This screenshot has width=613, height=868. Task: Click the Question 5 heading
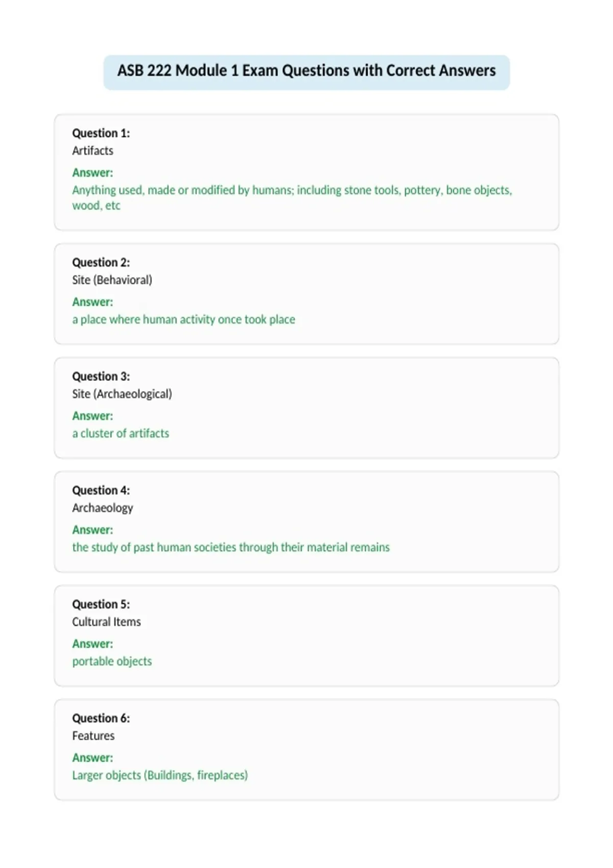pos(101,604)
